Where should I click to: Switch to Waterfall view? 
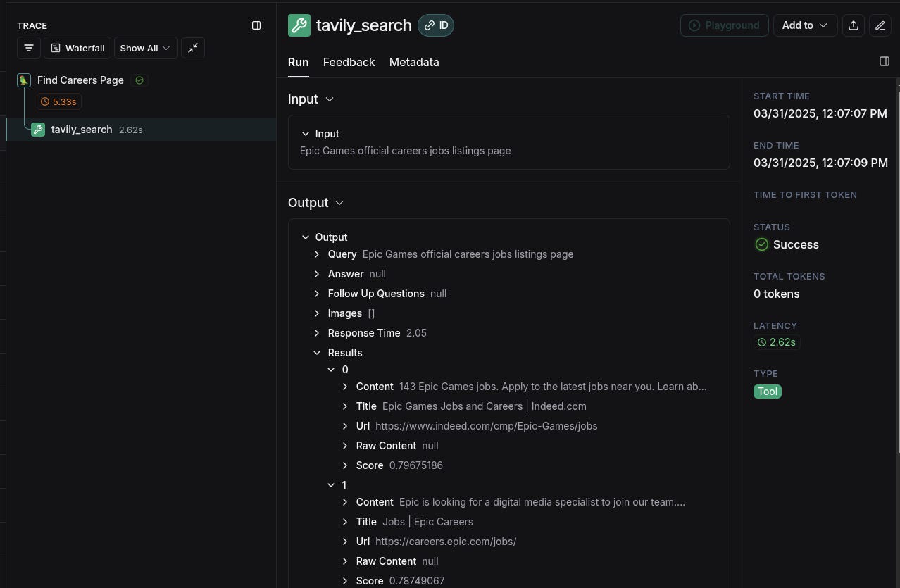(x=77, y=48)
